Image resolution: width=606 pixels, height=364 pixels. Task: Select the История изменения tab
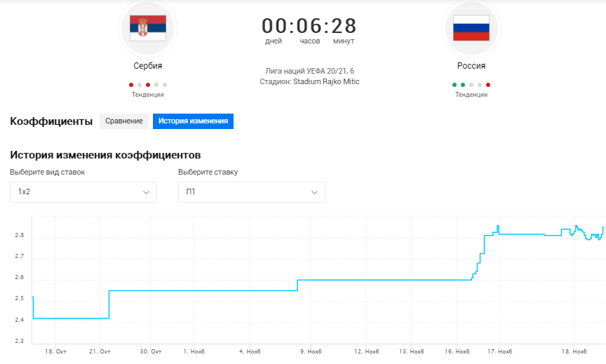pyautogui.click(x=193, y=121)
